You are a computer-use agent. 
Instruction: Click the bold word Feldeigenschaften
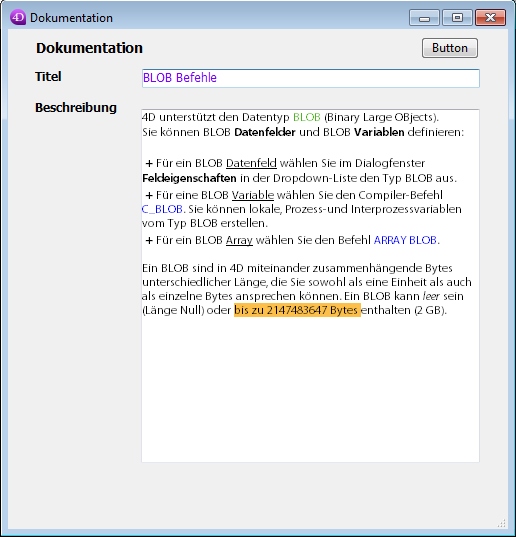pos(189,178)
